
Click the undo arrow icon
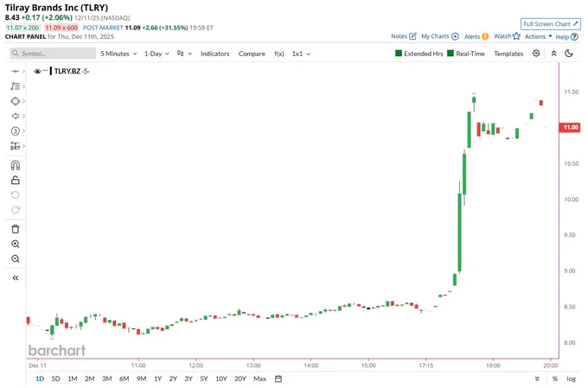click(x=16, y=195)
